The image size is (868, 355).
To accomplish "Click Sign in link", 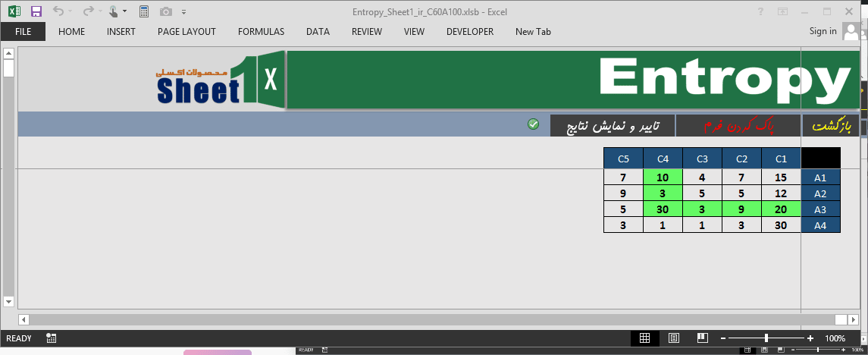I will 823,31.
